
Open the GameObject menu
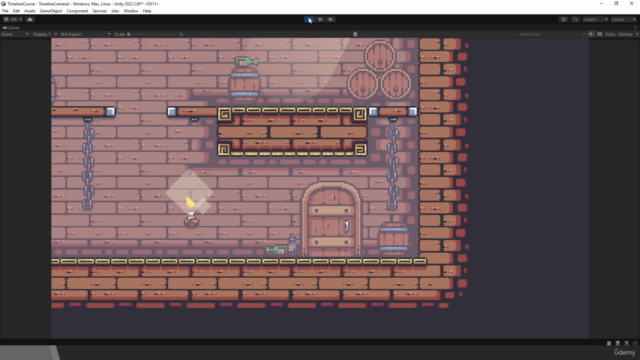click(51, 11)
